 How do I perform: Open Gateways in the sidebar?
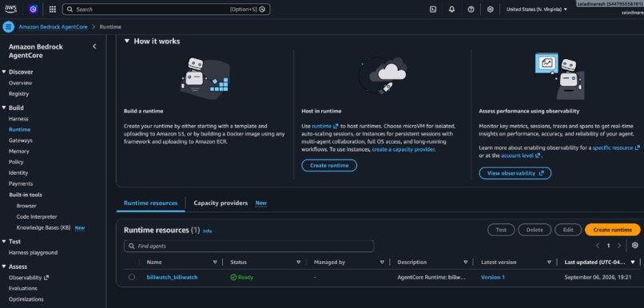tap(21, 140)
